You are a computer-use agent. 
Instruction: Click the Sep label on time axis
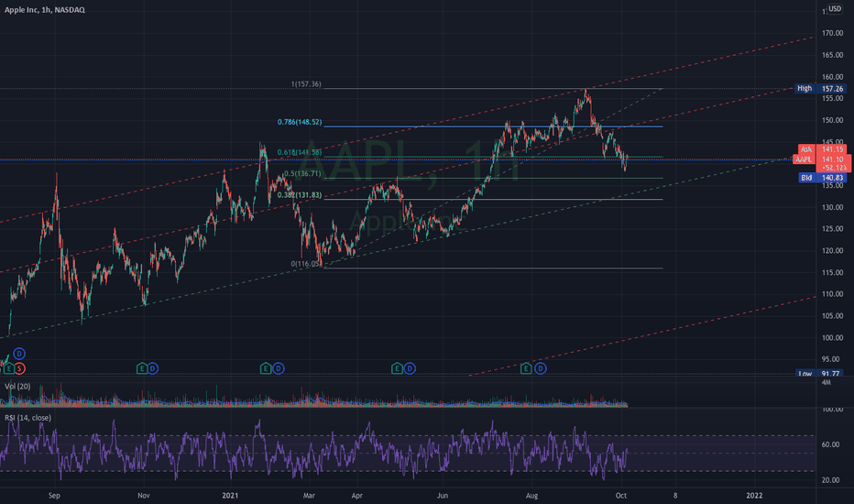pyautogui.click(x=54, y=495)
